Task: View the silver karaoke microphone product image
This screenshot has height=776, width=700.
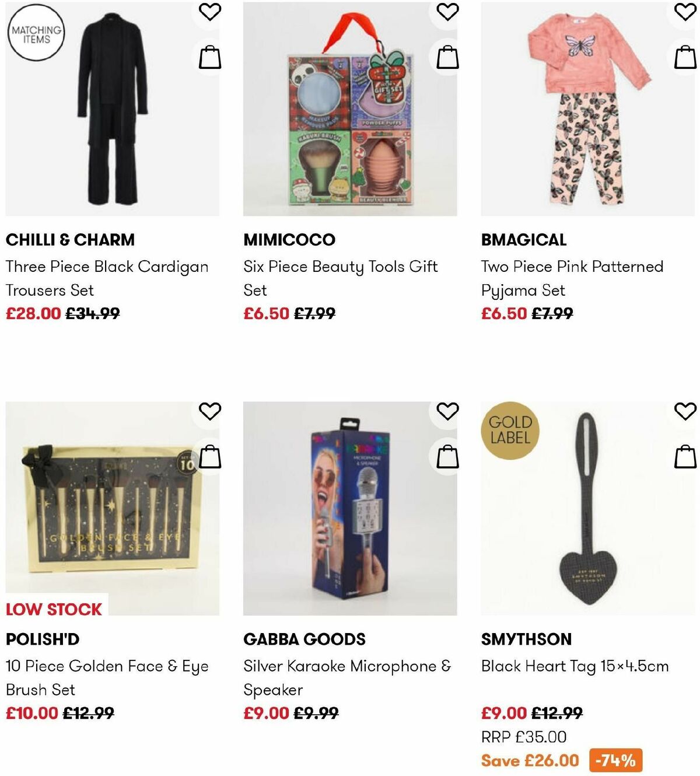Action: (350, 513)
